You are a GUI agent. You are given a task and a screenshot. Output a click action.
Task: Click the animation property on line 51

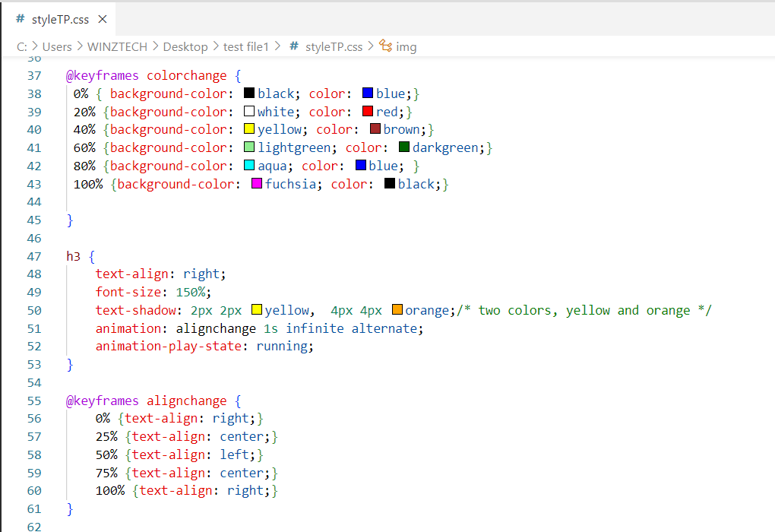click(128, 329)
